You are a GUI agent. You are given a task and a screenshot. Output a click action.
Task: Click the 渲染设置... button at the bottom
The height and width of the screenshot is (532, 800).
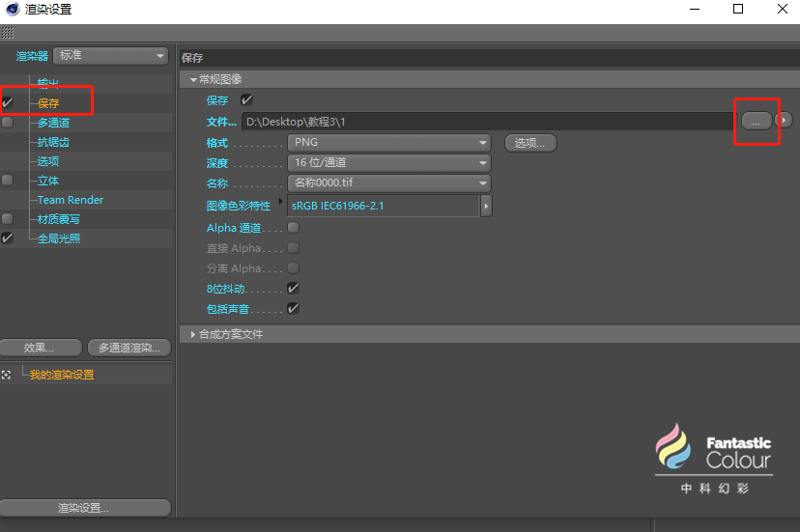coord(85,508)
